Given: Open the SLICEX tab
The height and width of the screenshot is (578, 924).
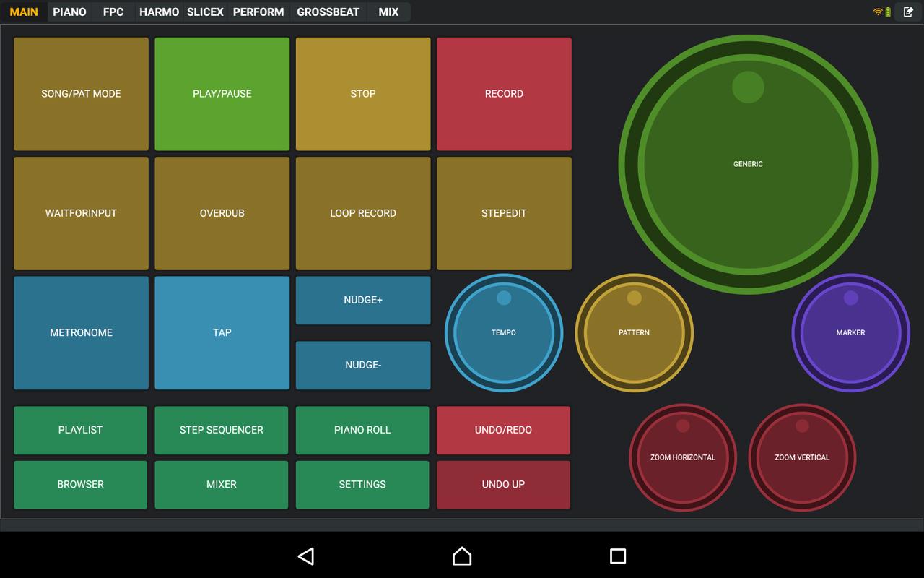Looking at the screenshot, I should click(205, 12).
